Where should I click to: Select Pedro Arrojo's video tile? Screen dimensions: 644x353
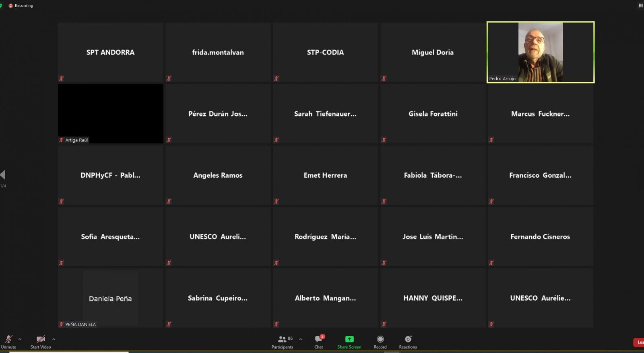[540, 52]
